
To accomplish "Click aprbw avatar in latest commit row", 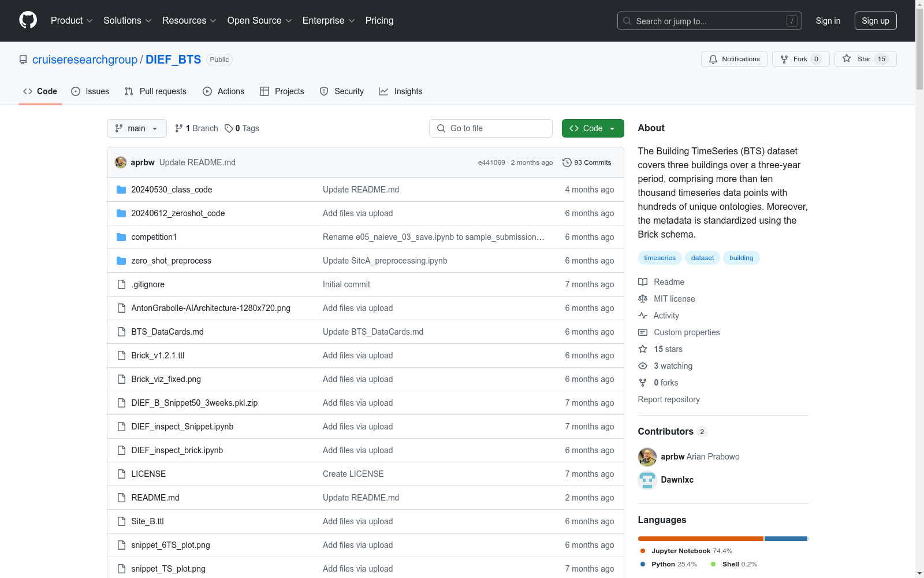I will [x=121, y=162].
